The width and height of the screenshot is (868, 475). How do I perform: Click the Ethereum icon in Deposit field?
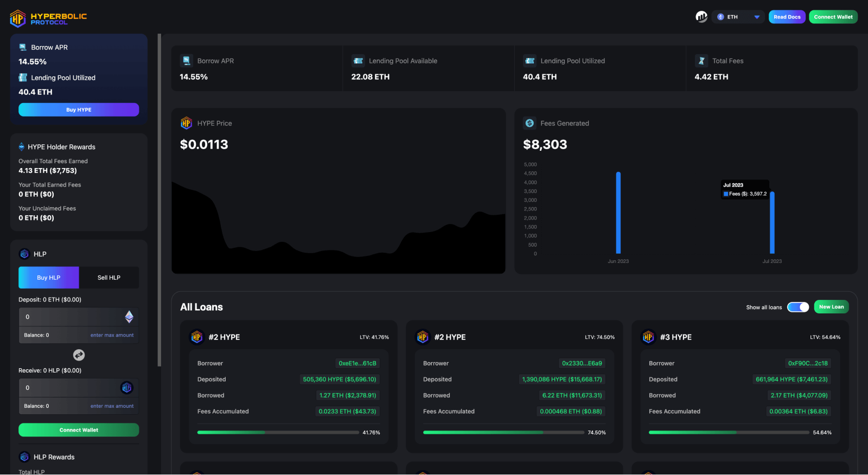tap(129, 317)
